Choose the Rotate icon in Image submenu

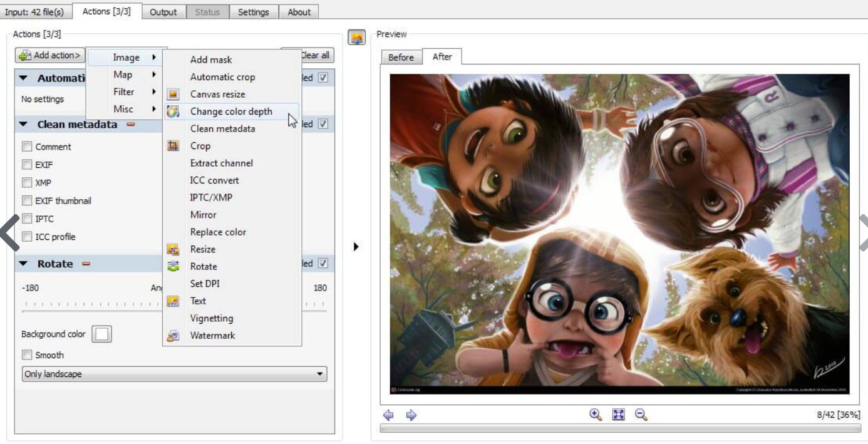click(x=173, y=266)
